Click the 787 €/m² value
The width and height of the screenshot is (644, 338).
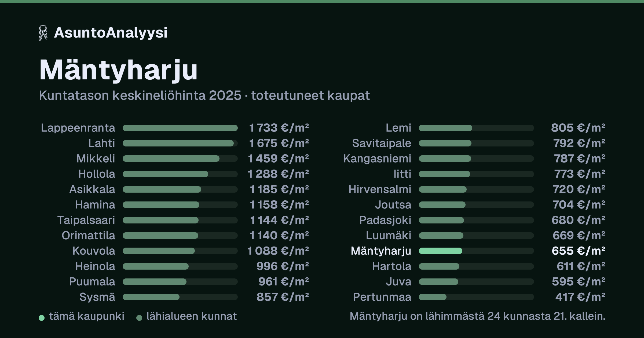pos(580,159)
